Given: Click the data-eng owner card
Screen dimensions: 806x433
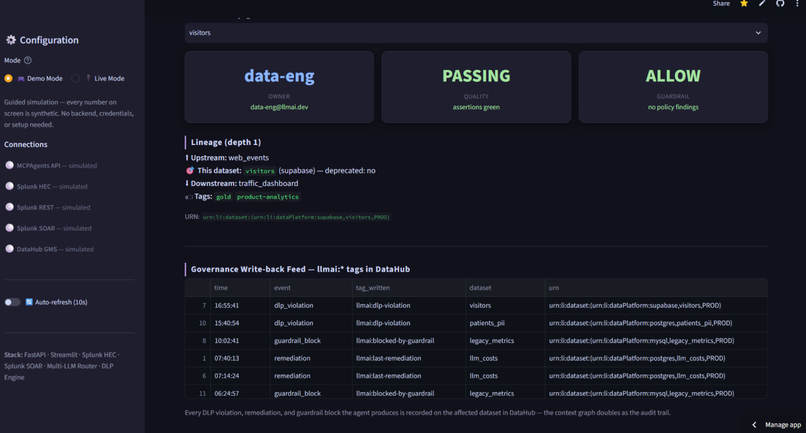Looking at the screenshot, I should point(279,87).
